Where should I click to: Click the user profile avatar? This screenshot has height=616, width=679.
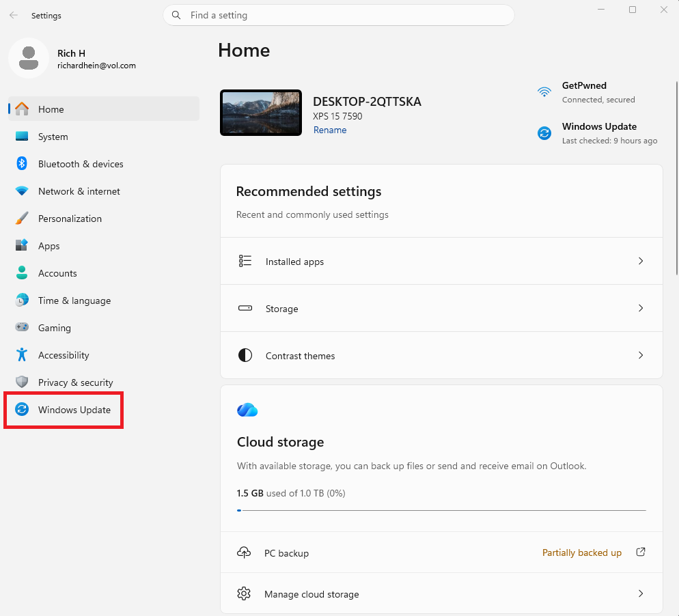(x=29, y=58)
